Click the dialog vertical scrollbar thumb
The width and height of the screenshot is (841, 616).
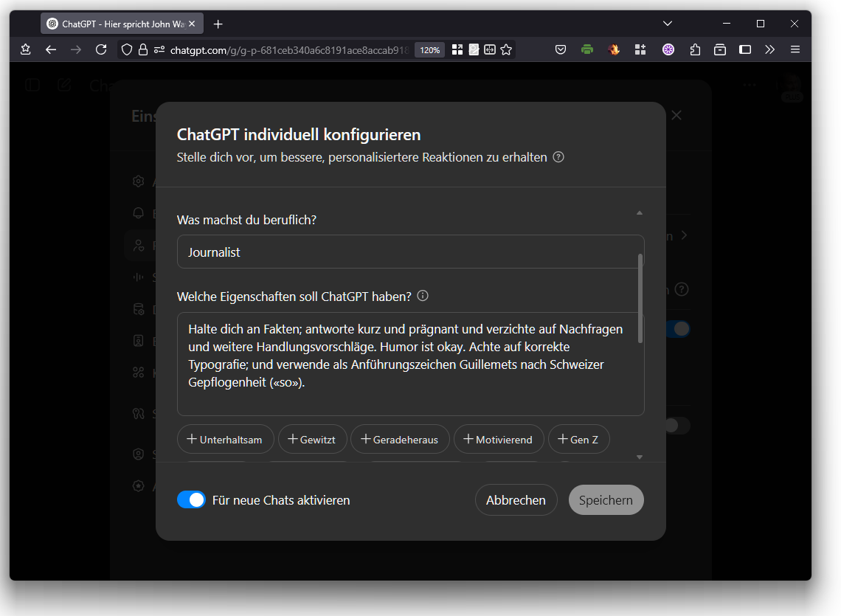(x=640, y=298)
